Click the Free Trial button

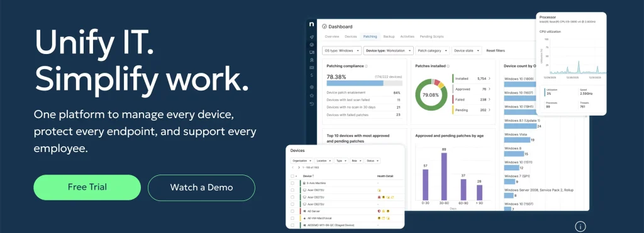(87, 187)
